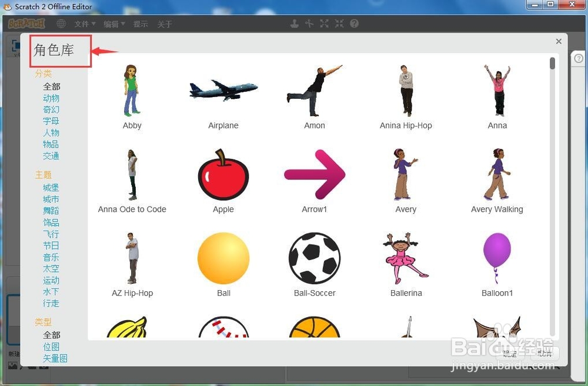Open the 编辑 menu
Screen dimensions: 588x386
coord(114,24)
